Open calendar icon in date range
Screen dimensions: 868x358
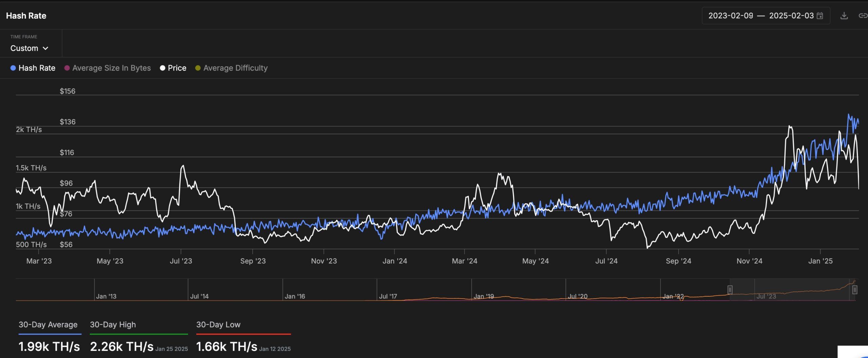[x=820, y=16]
